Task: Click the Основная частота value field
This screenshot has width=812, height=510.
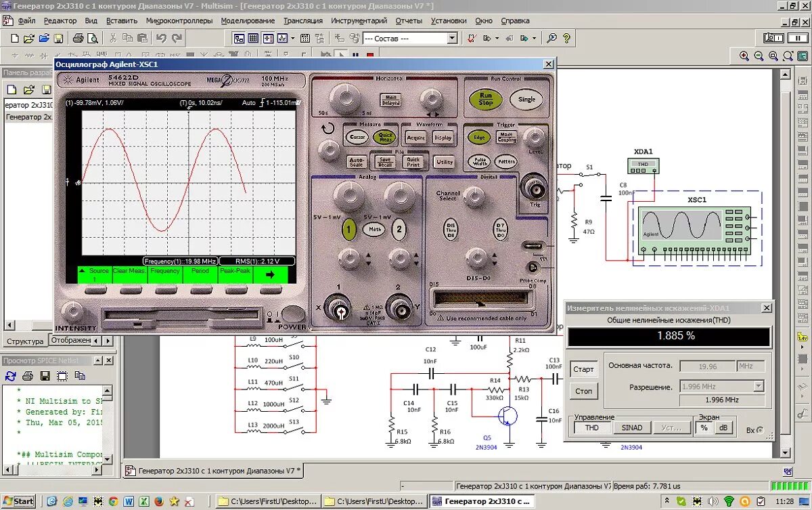Action: pyautogui.click(x=707, y=366)
